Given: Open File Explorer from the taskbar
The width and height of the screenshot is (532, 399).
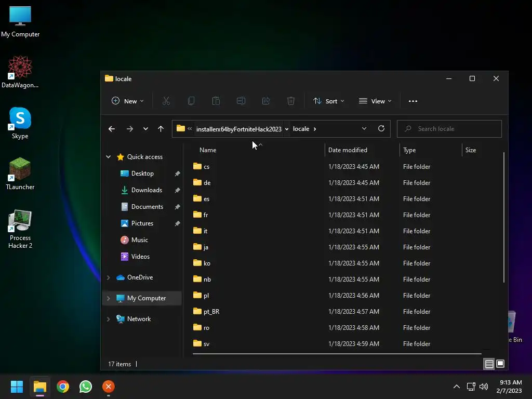Looking at the screenshot, I should 39,387.
